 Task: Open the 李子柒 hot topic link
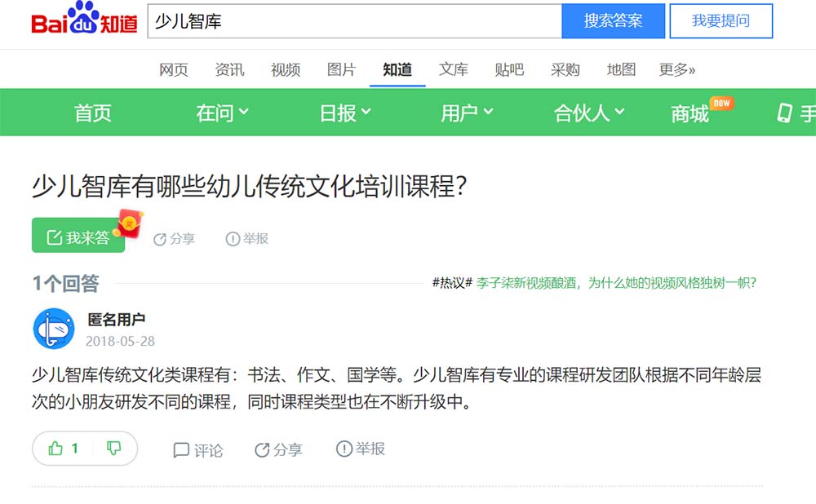616,283
